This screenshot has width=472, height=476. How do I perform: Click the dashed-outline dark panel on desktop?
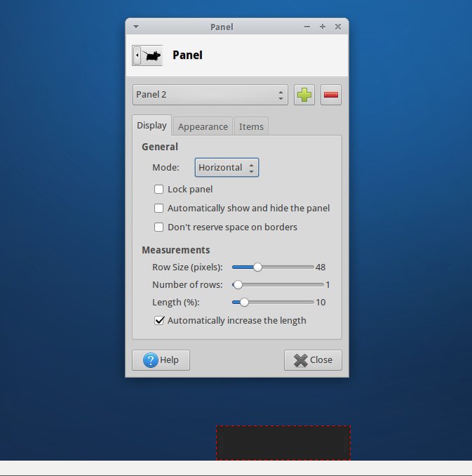point(283,443)
